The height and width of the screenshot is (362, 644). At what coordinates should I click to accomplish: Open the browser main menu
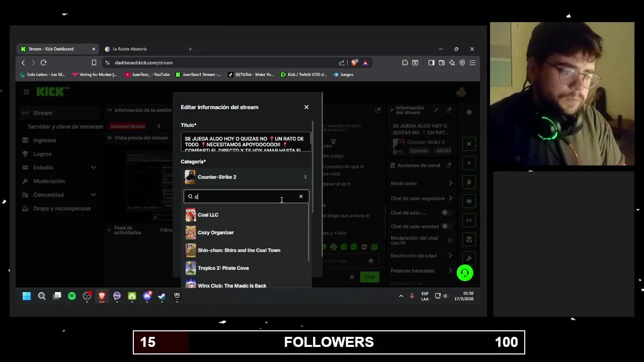[x=472, y=63]
